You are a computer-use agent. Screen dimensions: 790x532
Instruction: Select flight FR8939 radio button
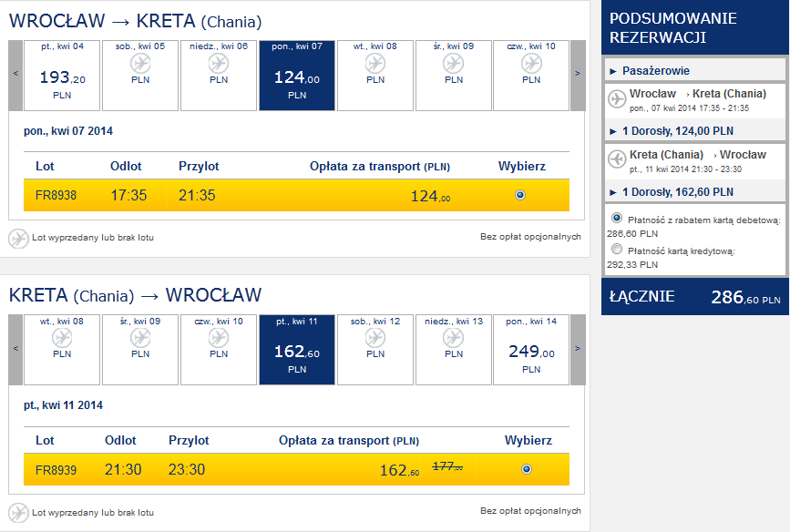pyautogui.click(x=527, y=469)
